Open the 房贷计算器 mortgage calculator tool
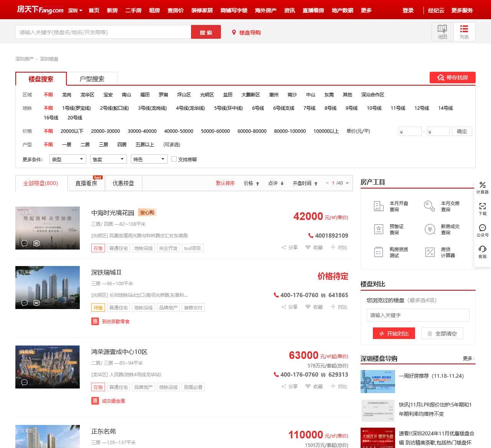This screenshot has width=491, height=448. [430, 252]
